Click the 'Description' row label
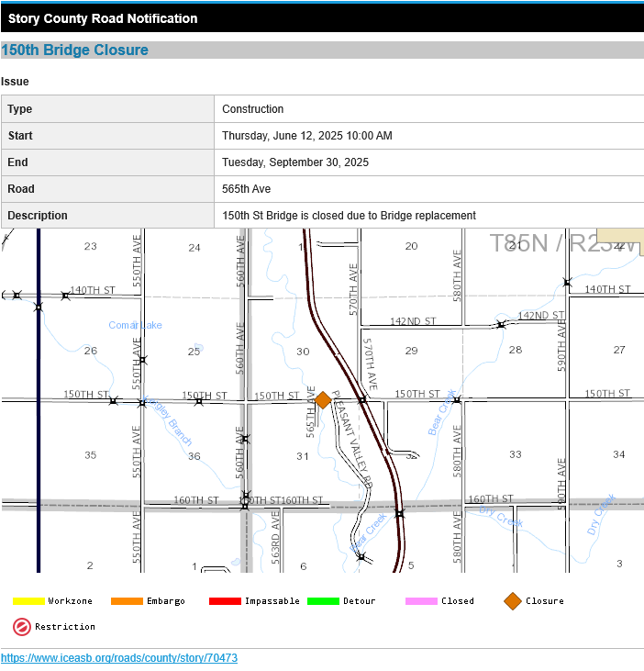This screenshot has height=671, width=644. click(x=38, y=215)
